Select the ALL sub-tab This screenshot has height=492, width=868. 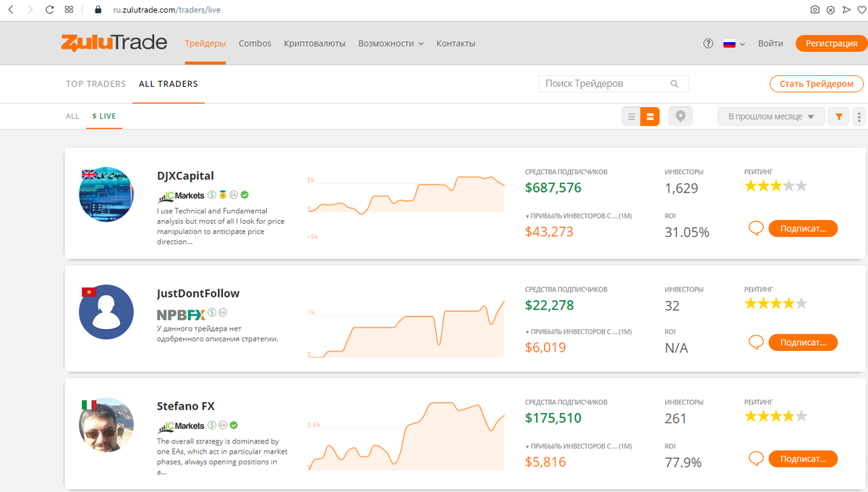pyautogui.click(x=72, y=116)
